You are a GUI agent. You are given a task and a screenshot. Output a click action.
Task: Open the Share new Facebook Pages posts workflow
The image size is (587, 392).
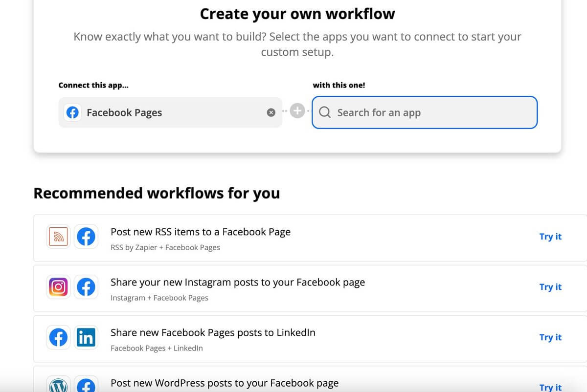tap(213, 332)
